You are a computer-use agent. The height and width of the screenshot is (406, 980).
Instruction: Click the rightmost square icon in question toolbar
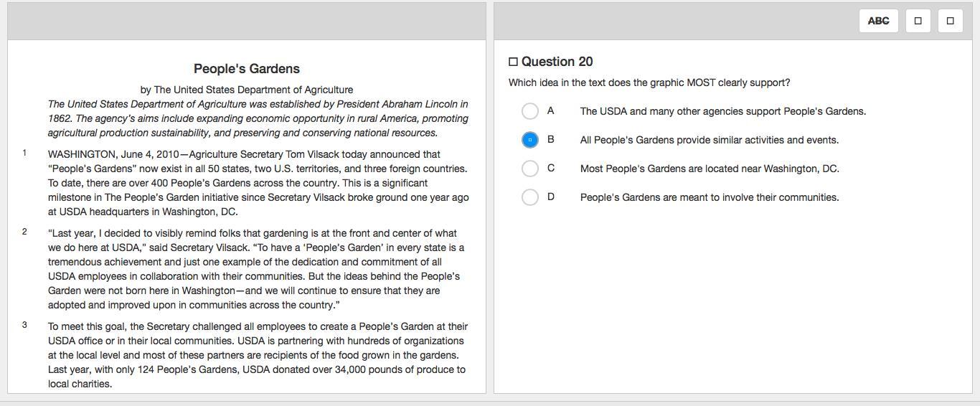pyautogui.click(x=950, y=21)
